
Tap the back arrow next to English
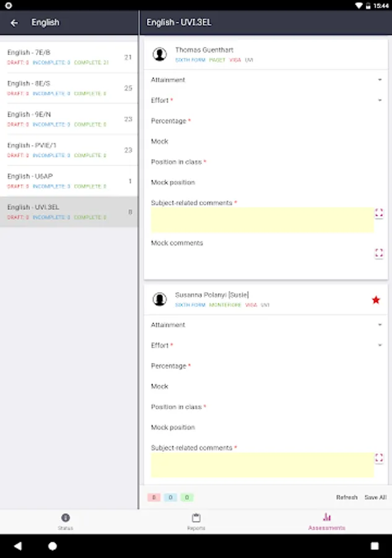point(14,23)
